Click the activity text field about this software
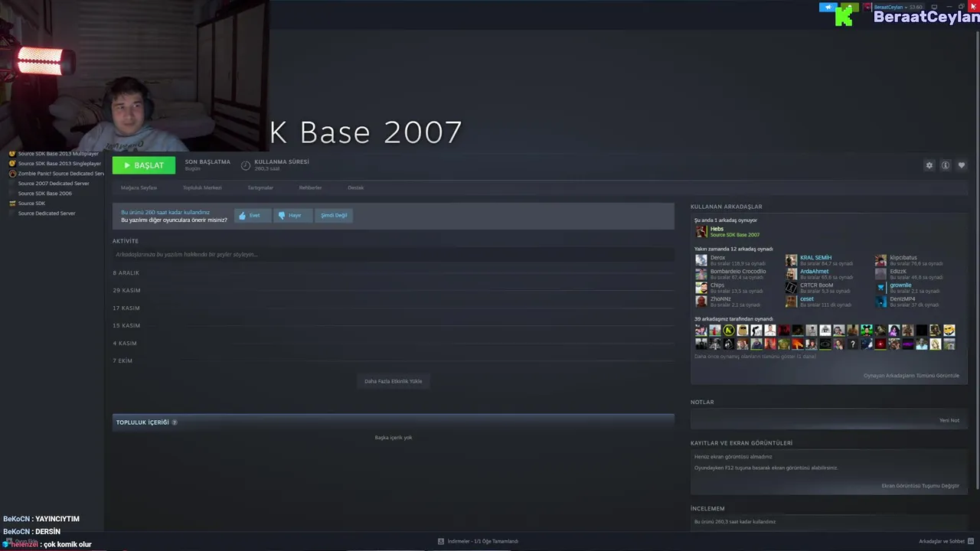 [x=394, y=254]
